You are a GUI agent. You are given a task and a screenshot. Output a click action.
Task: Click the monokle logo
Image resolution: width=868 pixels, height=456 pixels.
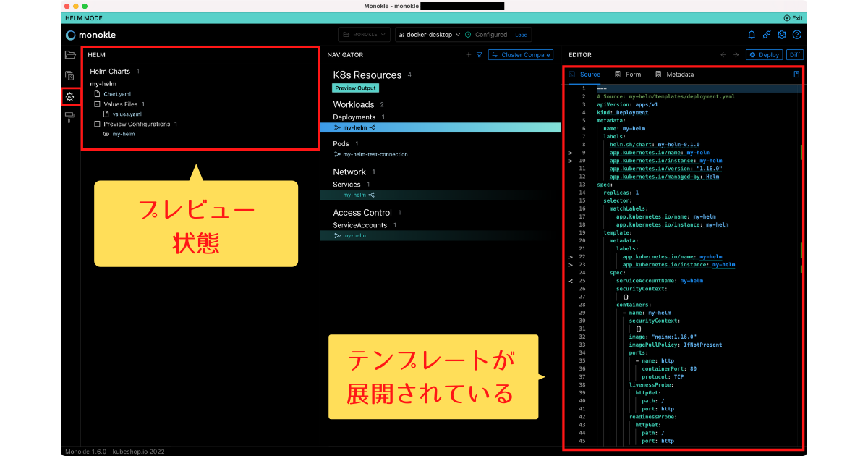90,35
